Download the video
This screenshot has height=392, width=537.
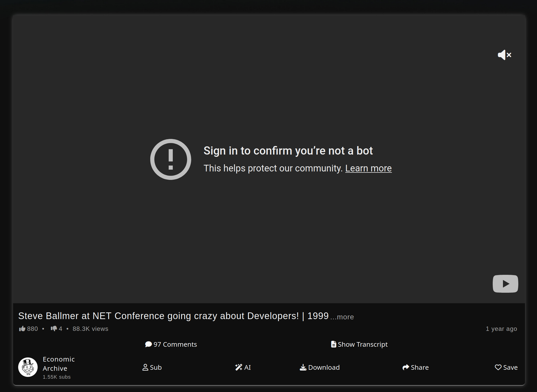320,367
